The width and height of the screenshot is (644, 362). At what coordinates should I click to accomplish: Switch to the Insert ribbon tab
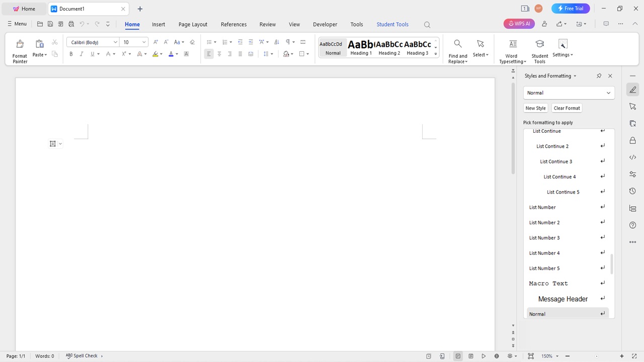(x=158, y=24)
